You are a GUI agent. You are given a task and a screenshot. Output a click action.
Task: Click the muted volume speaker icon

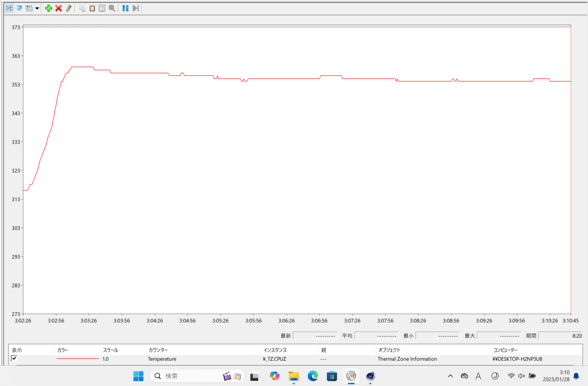pyautogui.click(x=522, y=376)
